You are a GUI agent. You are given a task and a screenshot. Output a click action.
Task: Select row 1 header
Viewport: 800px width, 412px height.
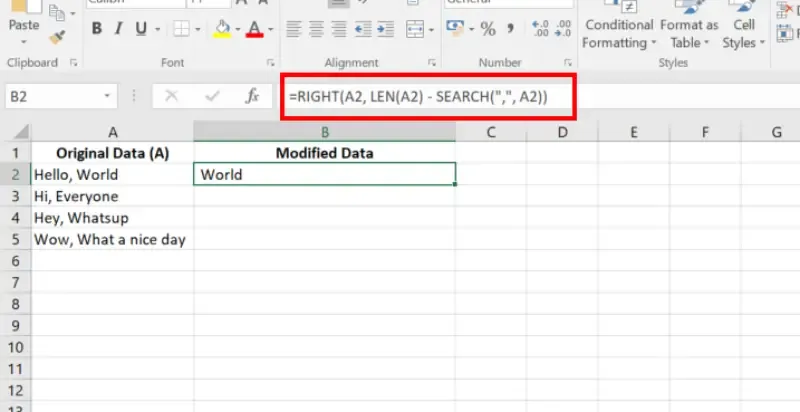(15, 152)
